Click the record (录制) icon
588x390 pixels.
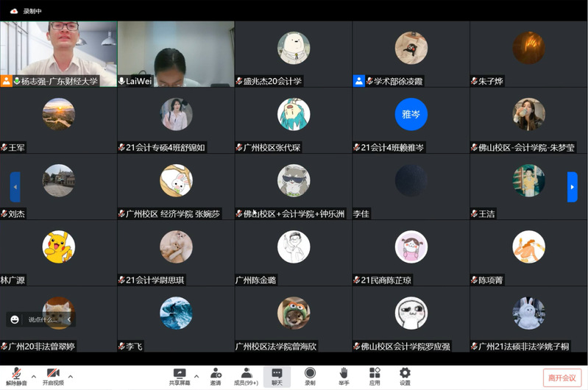[x=310, y=373]
